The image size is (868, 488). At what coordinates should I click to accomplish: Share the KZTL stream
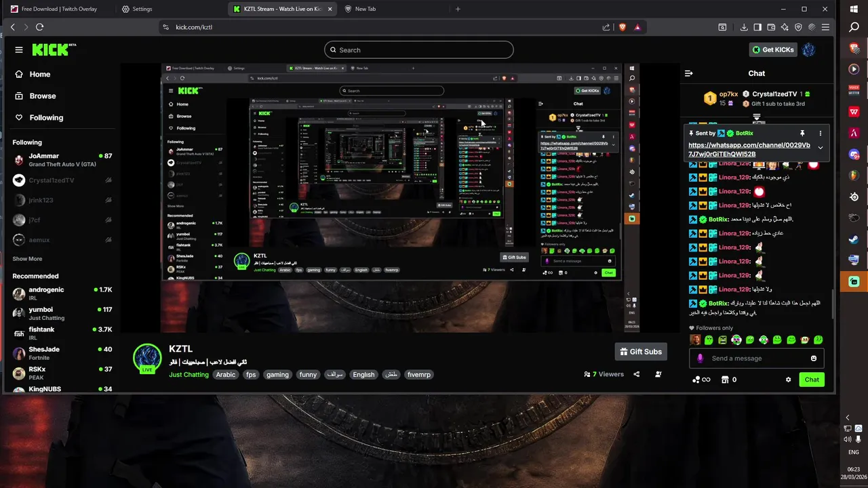[x=636, y=374]
